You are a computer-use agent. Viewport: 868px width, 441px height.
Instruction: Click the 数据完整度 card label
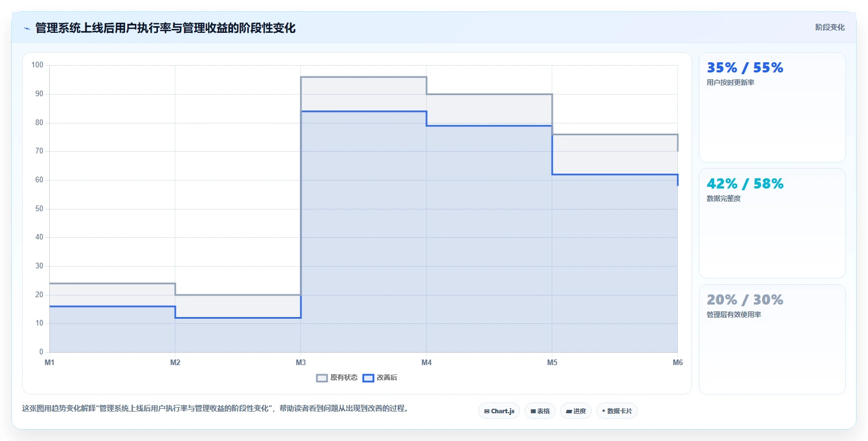coord(724,199)
